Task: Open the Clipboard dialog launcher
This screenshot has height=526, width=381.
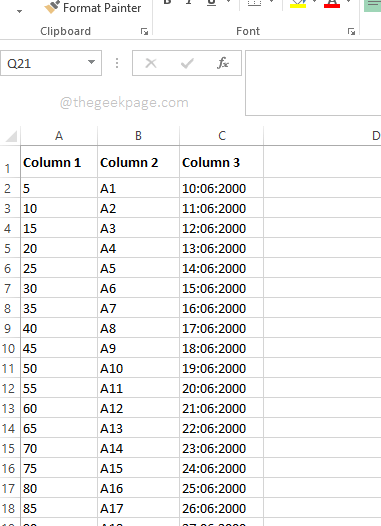Action: [x=145, y=32]
